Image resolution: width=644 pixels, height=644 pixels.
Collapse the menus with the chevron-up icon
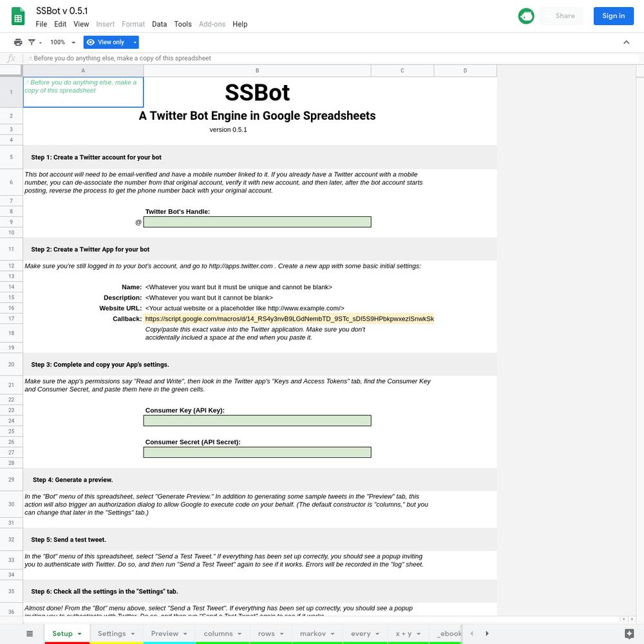click(x=626, y=43)
